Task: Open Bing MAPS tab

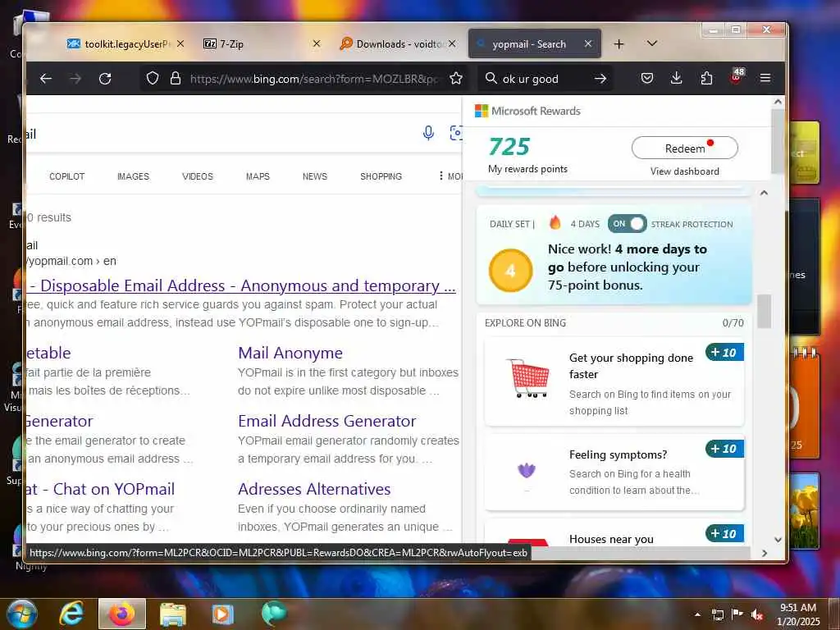Action: tap(258, 176)
